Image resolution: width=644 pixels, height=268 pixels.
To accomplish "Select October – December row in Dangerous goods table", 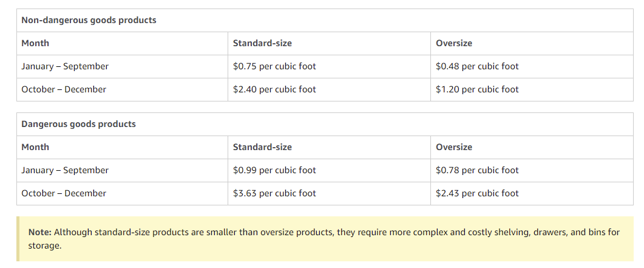I will point(64,193).
